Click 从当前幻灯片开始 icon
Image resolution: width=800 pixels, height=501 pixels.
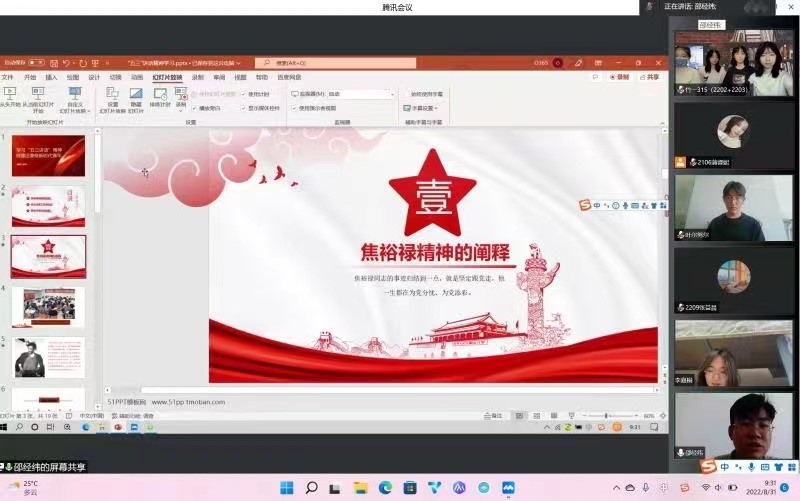click(38, 94)
